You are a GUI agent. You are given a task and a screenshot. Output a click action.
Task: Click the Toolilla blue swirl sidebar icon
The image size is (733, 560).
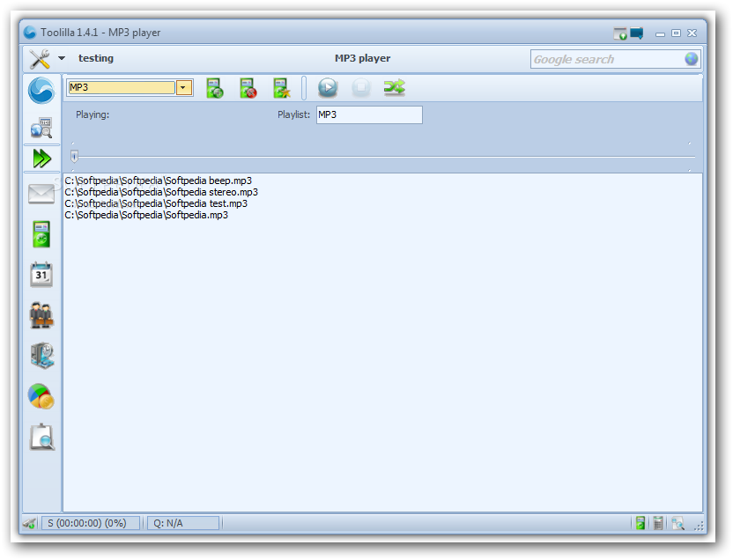[x=41, y=90]
